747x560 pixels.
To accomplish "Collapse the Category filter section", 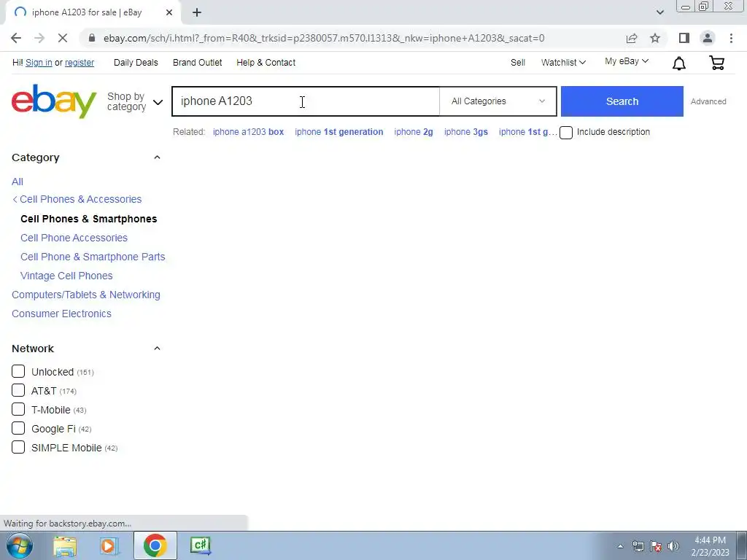I will 157,157.
